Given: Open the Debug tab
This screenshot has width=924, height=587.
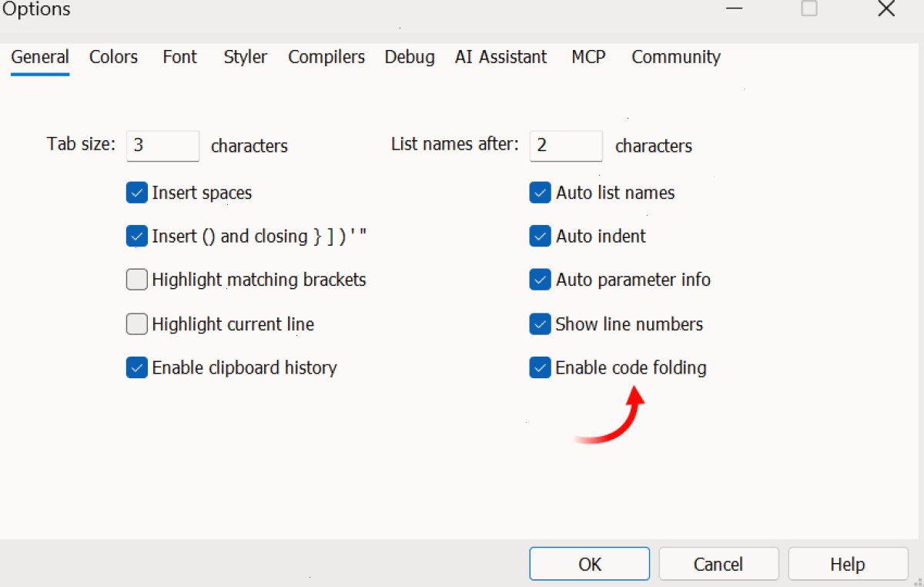Looking at the screenshot, I should click(410, 57).
